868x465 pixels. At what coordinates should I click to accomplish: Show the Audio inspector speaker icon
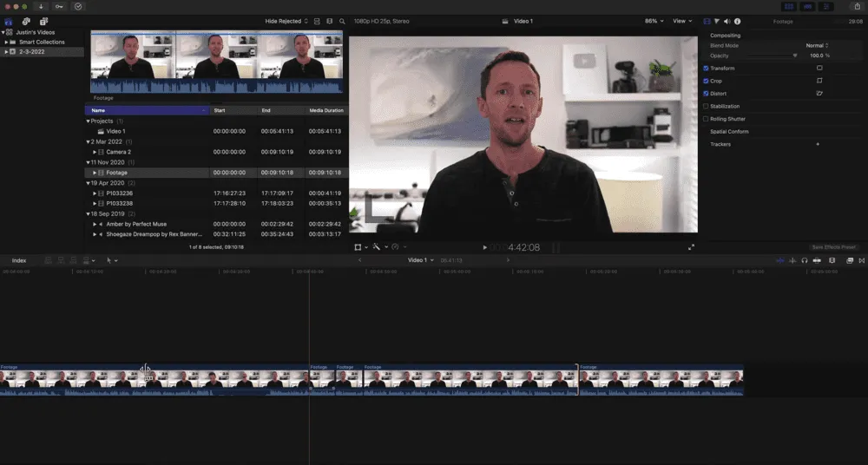(x=727, y=21)
